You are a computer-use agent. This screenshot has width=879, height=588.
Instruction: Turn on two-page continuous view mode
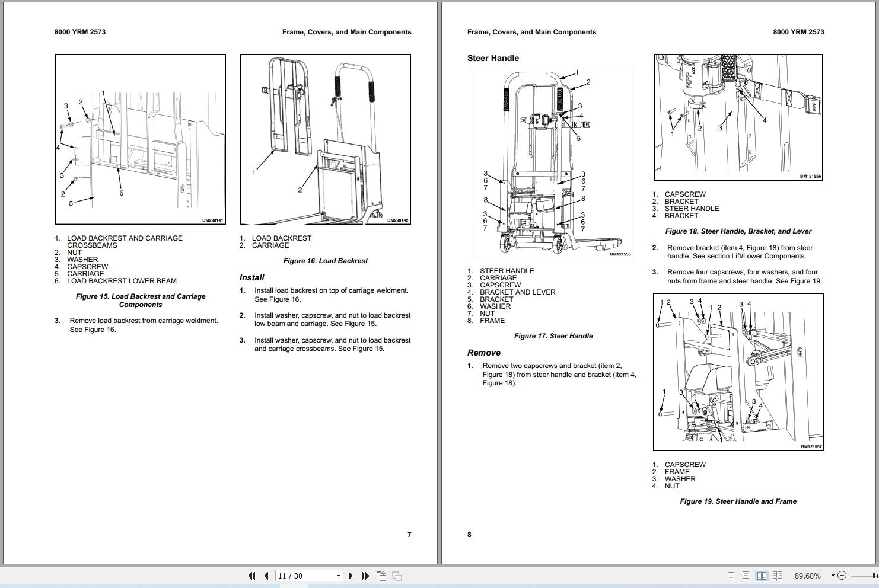click(x=777, y=576)
